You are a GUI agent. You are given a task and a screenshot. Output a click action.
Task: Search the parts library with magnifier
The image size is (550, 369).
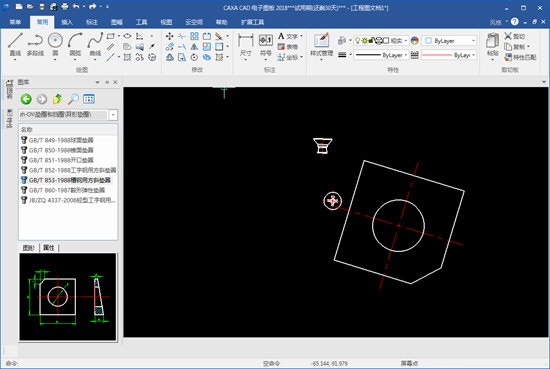click(x=73, y=99)
